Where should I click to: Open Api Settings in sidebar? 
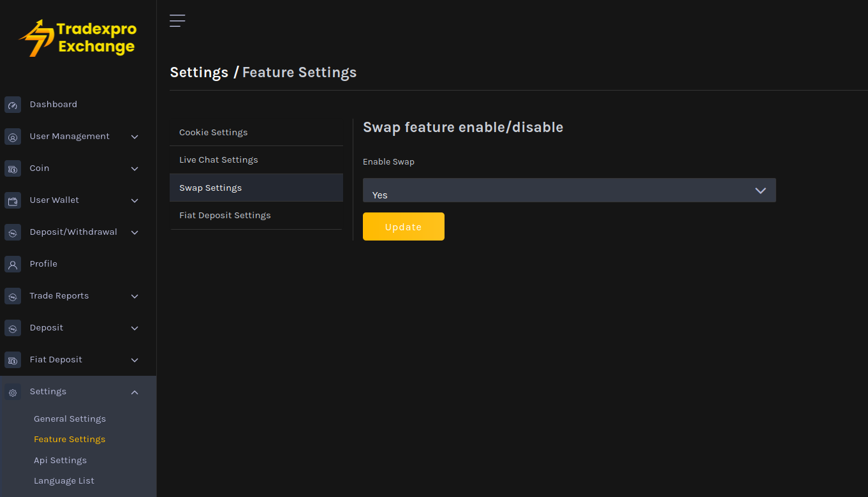(61, 461)
